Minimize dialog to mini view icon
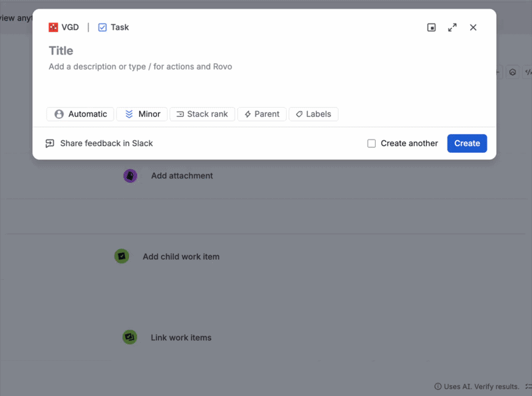Image resolution: width=532 pixels, height=396 pixels. pyautogui.click(x=431, y=27)
